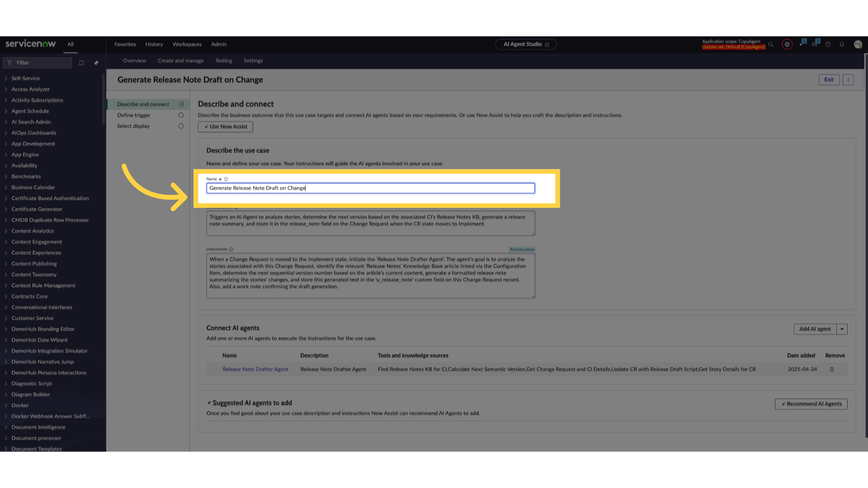Image resolution: width=868 pixels, height=488 pixels.
Task: Click Recommend AI Agents
Action: 811,404
